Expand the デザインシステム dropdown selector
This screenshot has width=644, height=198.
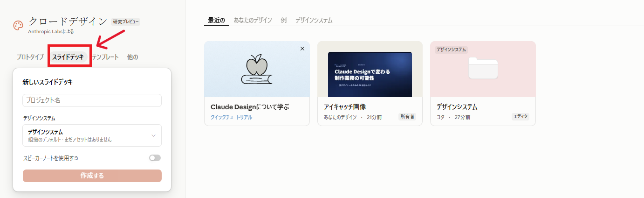click(92, 135)
